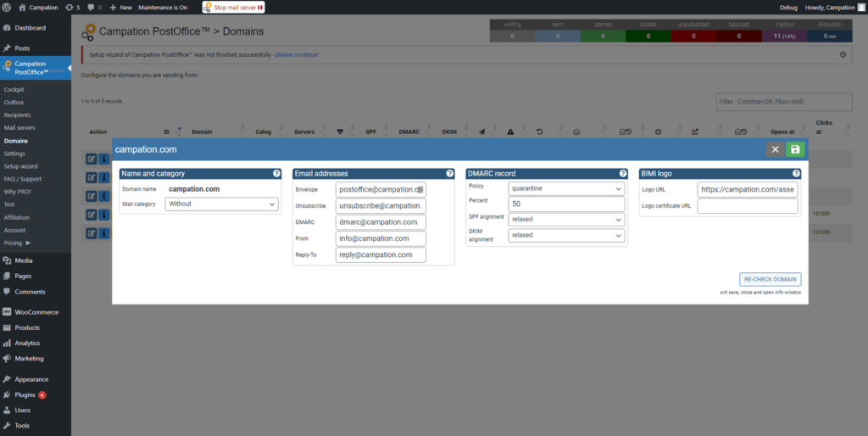Viewport: 868px width, 436px height.
Task: Sort the table by Domain column header
Action: [202, 132]
